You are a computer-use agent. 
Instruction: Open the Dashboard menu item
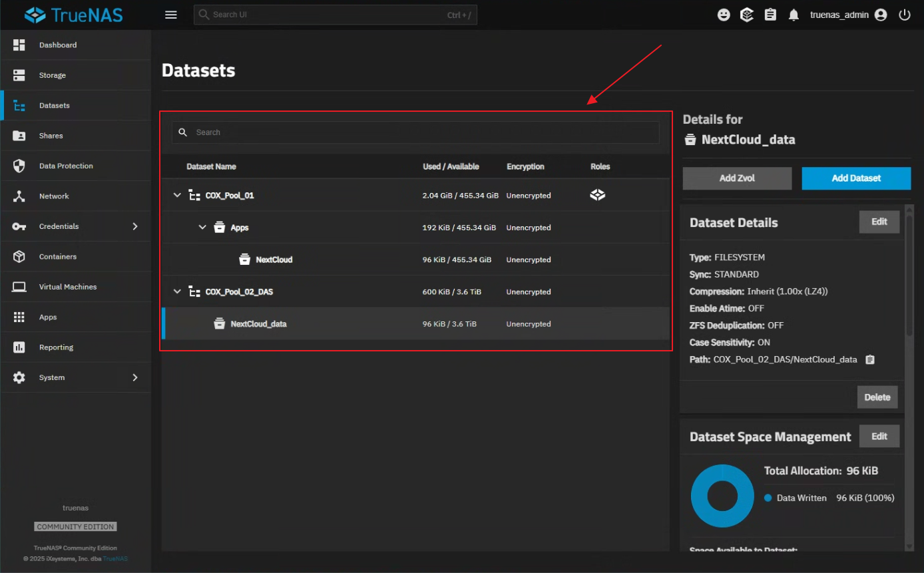coord(76,45)
